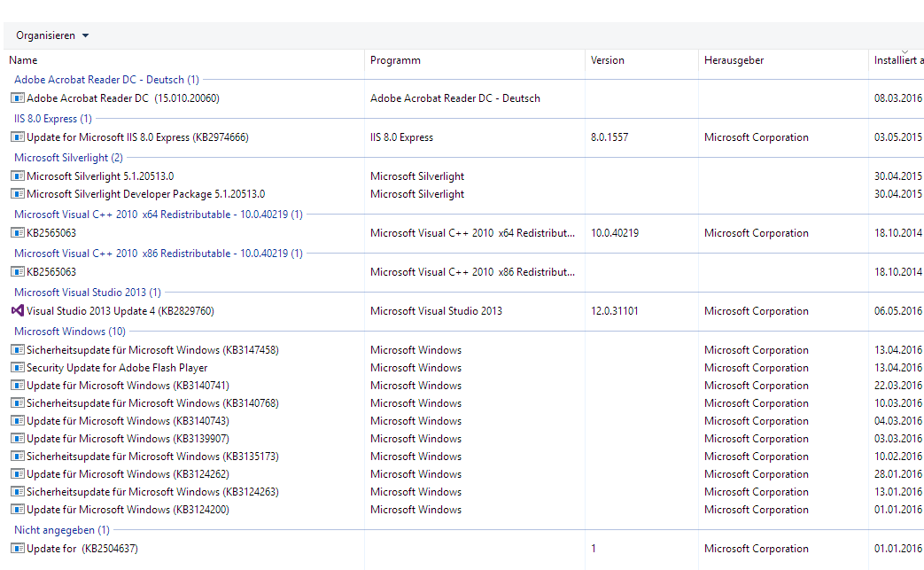Click icon beside Adobe Acrobat Reader DC entry

18,98
